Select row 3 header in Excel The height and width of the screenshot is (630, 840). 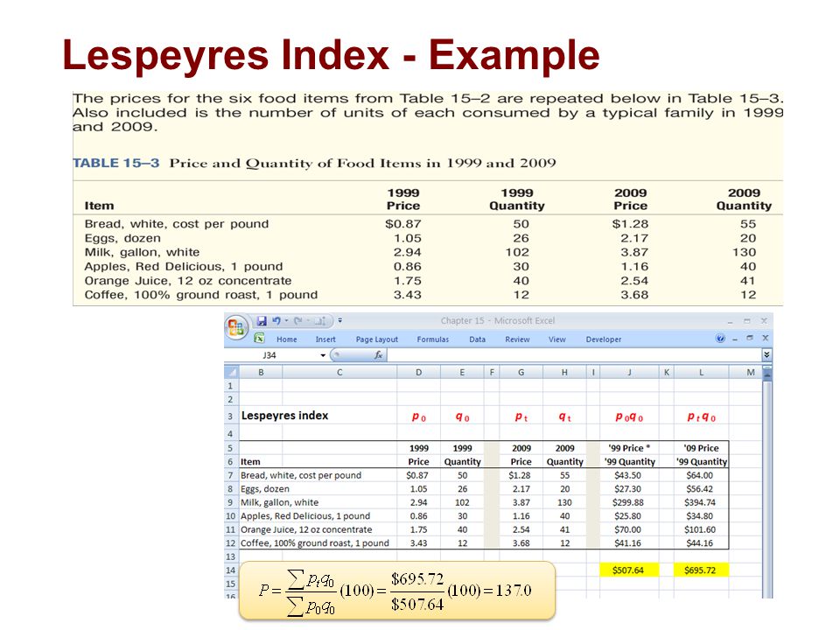pyautogui.click(x=230, y=416)
